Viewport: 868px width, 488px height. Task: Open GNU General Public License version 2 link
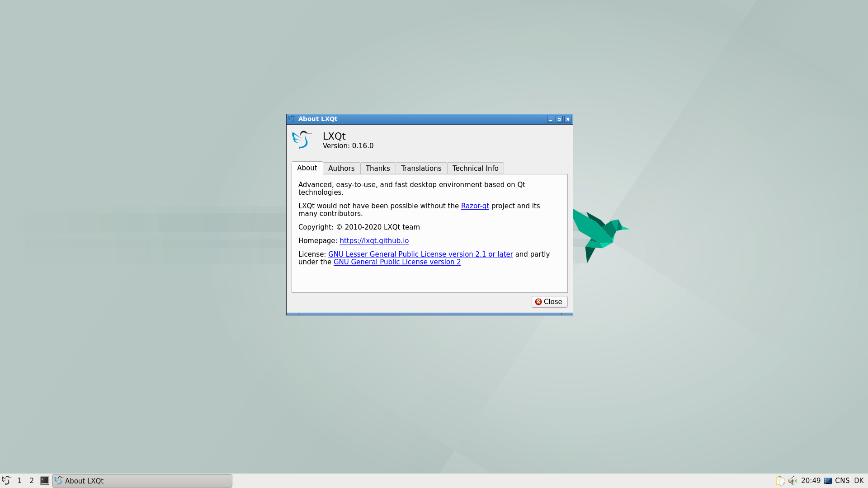tap(397, 262)
